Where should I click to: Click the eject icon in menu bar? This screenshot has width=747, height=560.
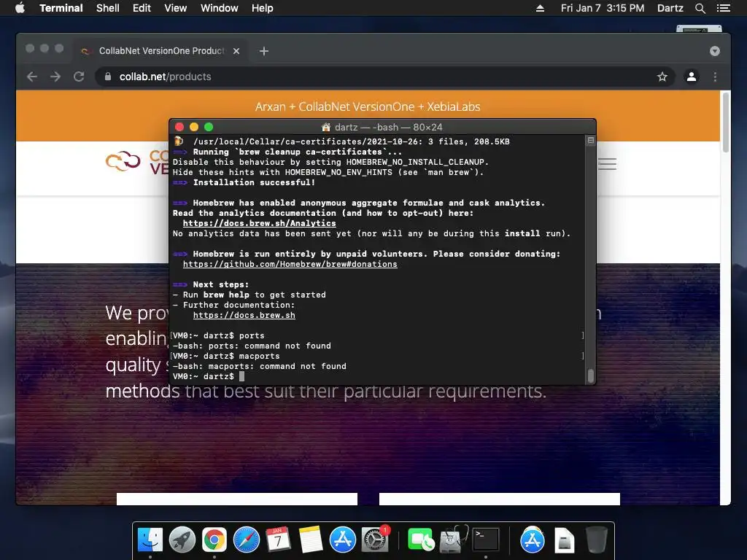(x=540, y=8)
